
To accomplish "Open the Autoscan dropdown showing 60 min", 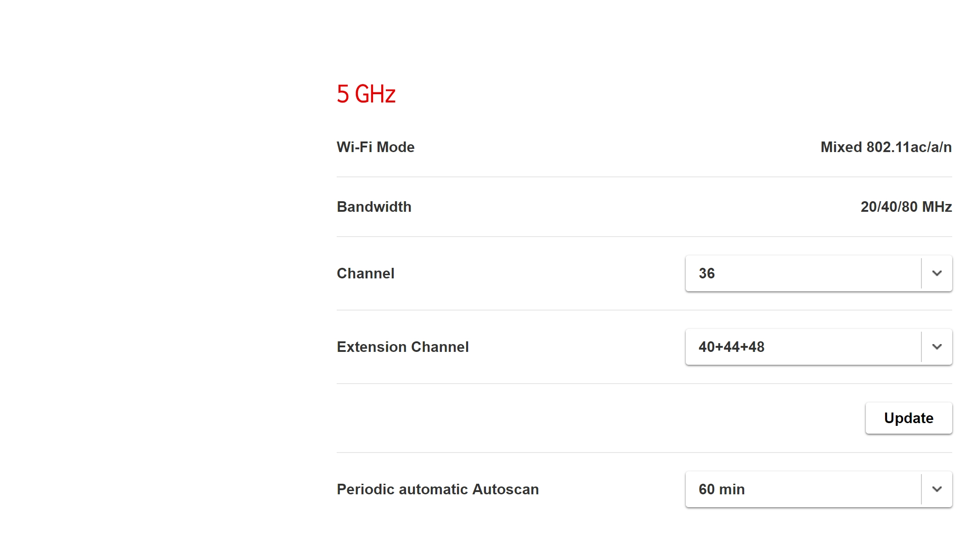I will [803, 489].
